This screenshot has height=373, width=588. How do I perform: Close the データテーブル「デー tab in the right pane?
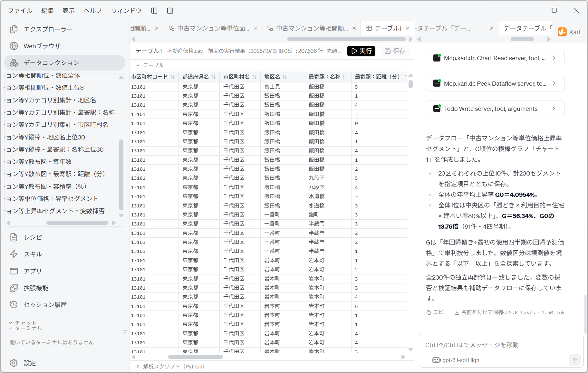point(492,28)
